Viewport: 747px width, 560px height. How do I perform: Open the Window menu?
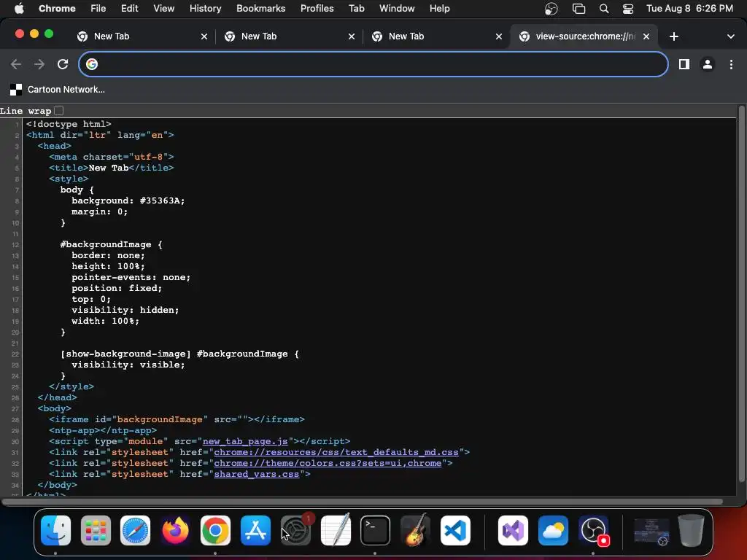(397, 9)
